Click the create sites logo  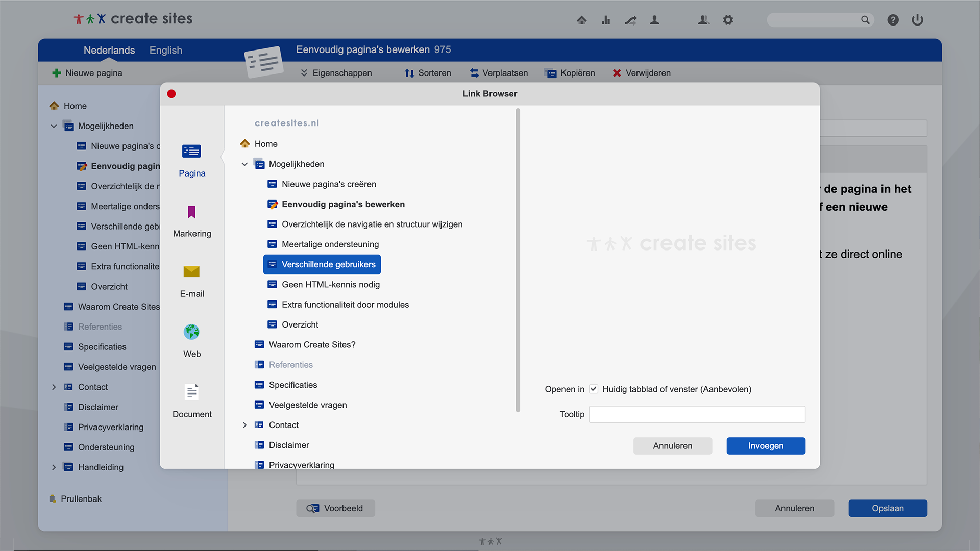point(133,19)
